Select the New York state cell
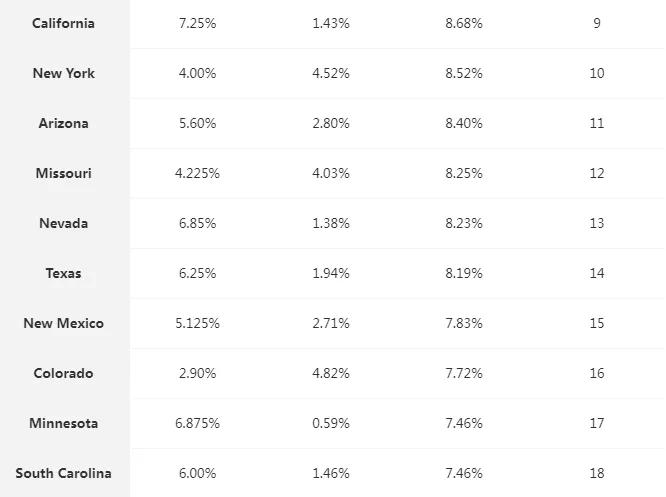The image size is (666, 497). click(63, 73)
